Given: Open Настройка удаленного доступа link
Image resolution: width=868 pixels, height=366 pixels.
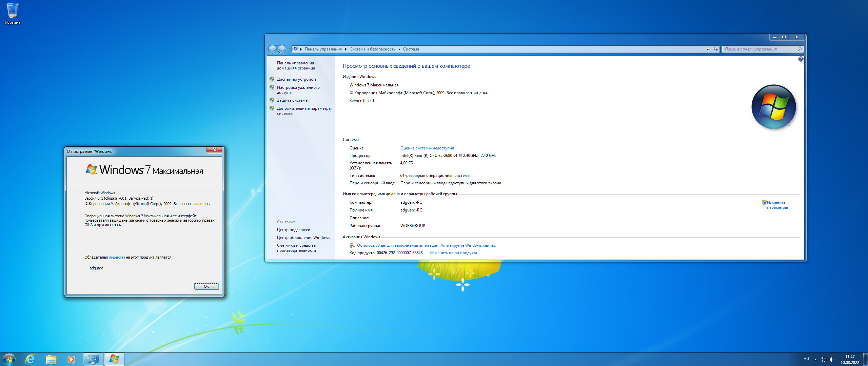Looking at the screenshot, I should (298, 90).
